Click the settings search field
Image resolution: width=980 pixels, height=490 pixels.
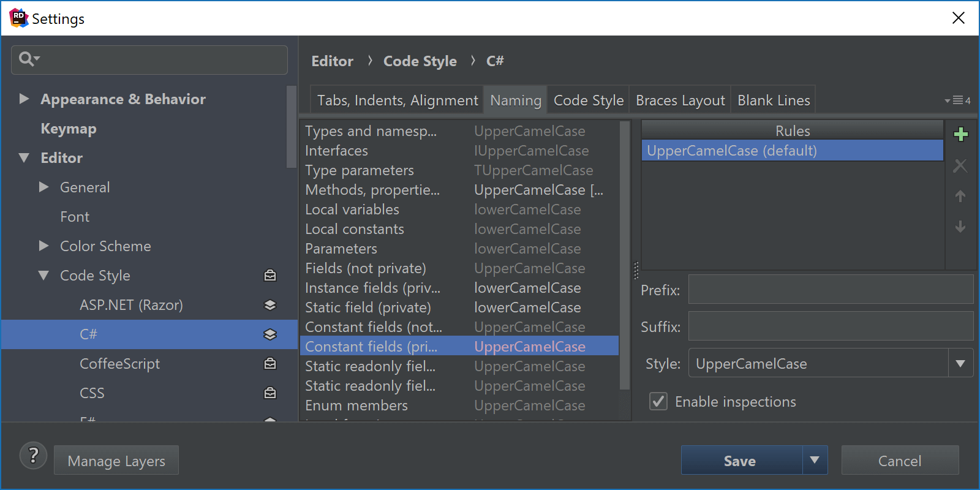(x=149, y=59)
